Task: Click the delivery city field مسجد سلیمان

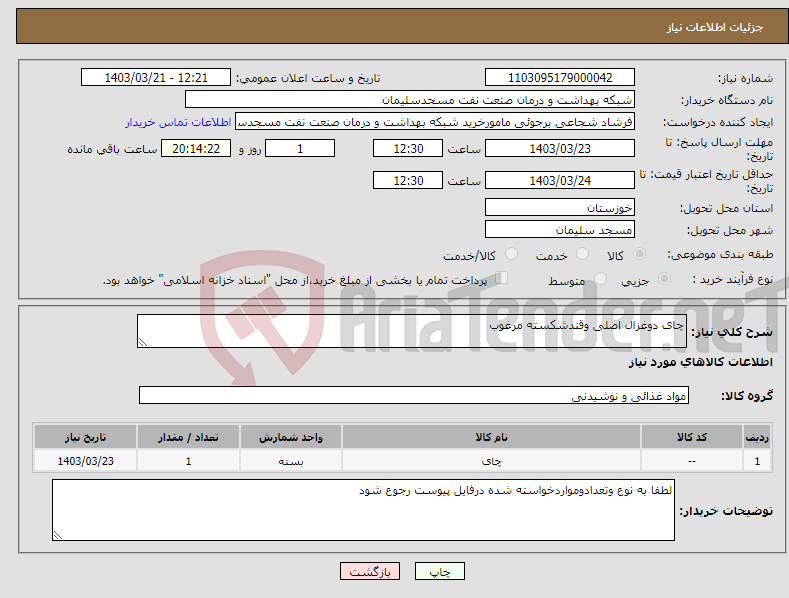Action: click(x=560, y=230)
